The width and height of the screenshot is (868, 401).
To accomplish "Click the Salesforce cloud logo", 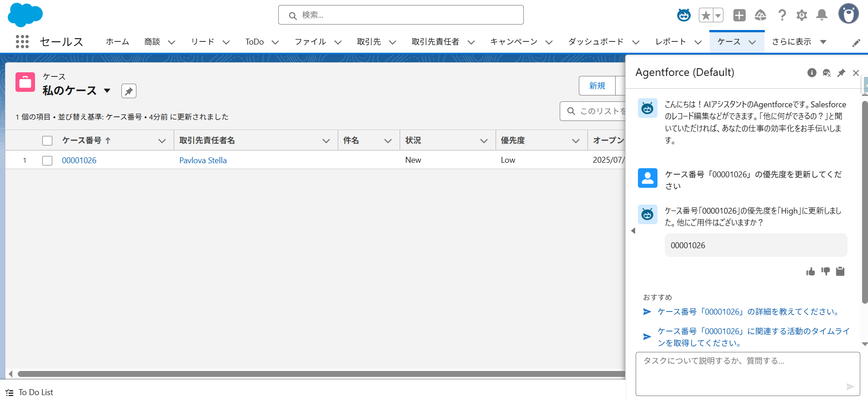I will tap(25, 15).
